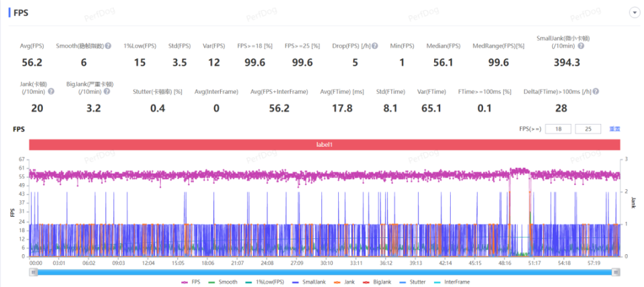Collapse the FPS panel with top-right arrow

[633, 13]
